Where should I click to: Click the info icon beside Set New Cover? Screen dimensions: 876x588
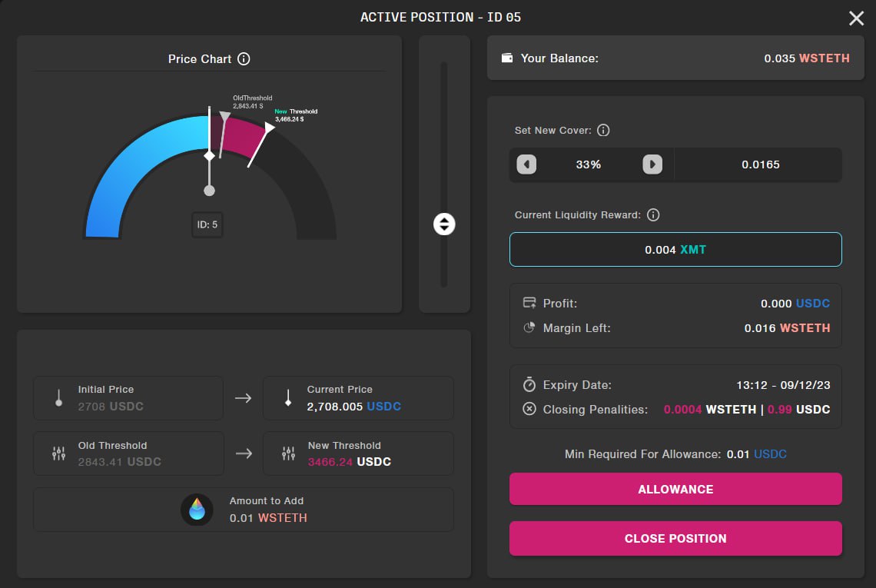[603, 131]
